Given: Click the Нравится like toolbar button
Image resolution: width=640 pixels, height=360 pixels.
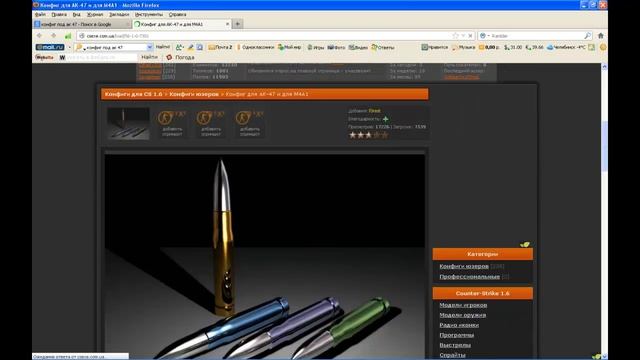Looking at the screenshot, I should (435, 47).
